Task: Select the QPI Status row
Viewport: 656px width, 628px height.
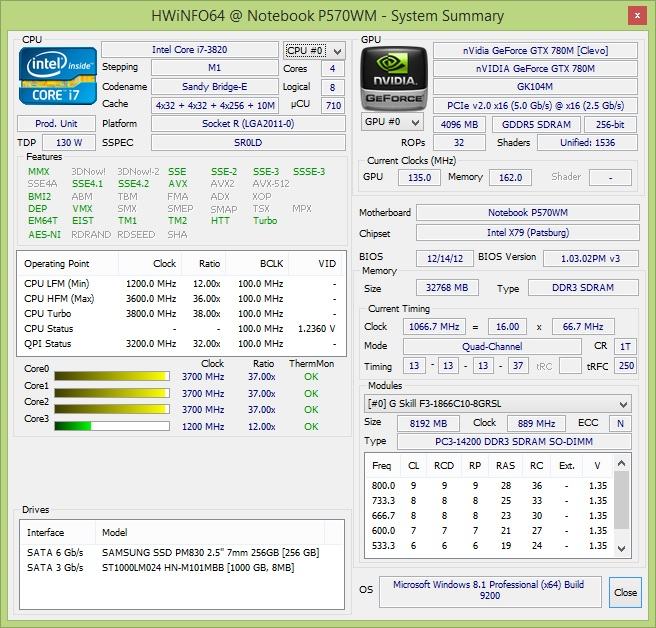Action: click(x=181, y=343)
